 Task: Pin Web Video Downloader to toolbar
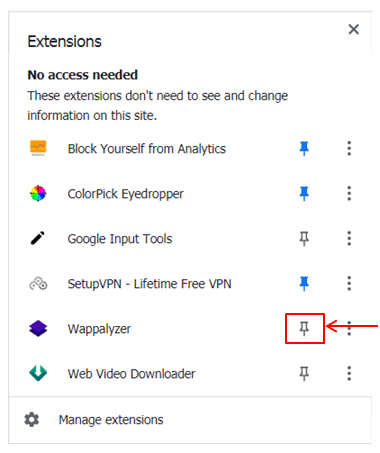[304, 374]
